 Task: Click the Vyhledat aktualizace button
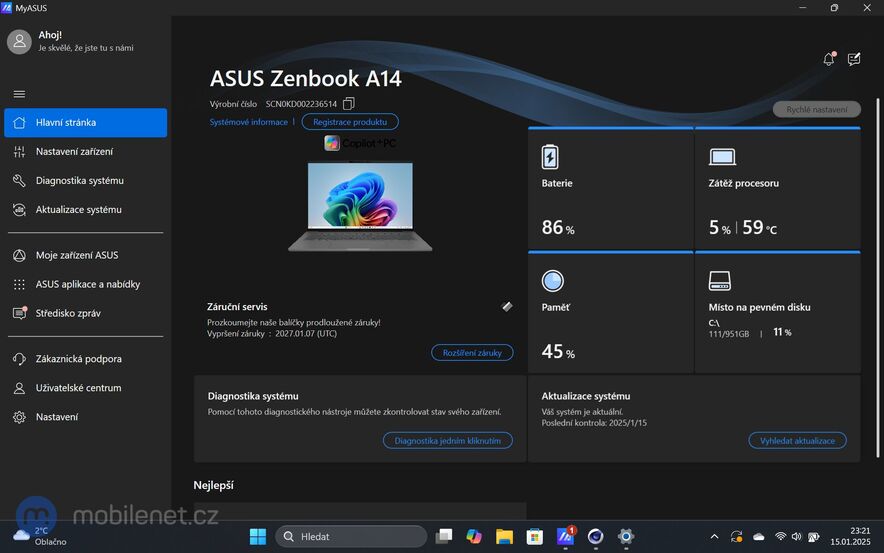click(797, 440)
